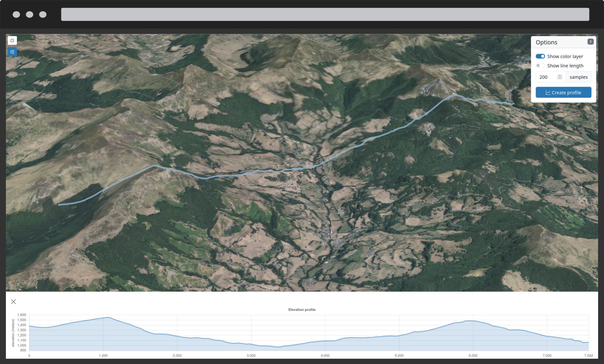Click the help question mark in the Options panel
The image size is (604, 364).
(591, 42)
